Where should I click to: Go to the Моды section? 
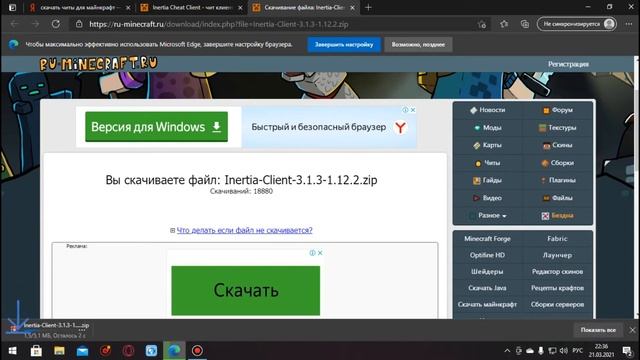point(487,127)
